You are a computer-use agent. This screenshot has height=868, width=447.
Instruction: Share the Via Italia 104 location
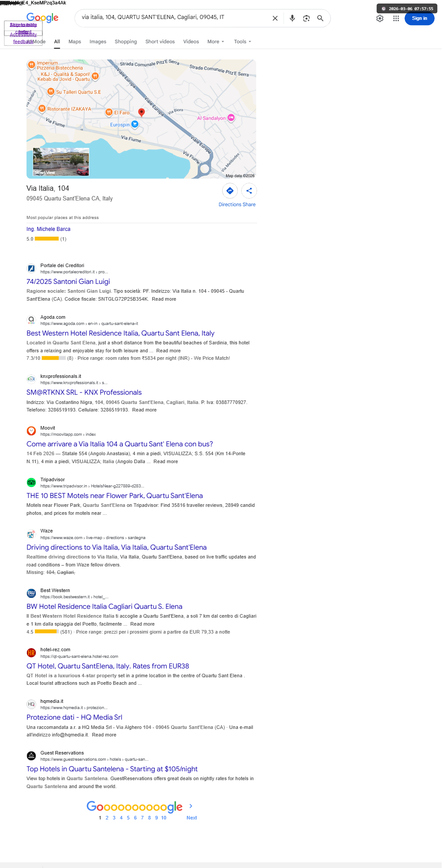pos(249,191)
